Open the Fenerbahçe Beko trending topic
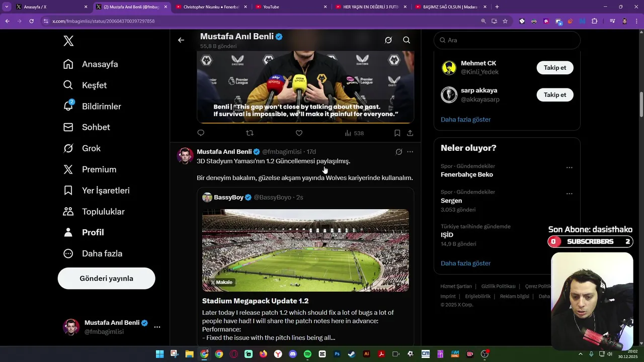 467,175
